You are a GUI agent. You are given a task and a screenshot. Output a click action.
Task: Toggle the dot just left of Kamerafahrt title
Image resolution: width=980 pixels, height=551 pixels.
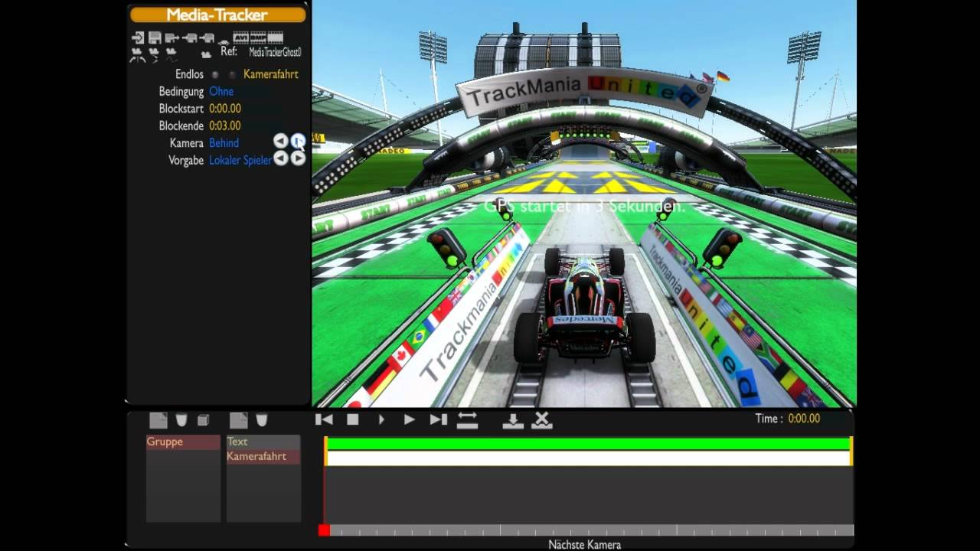[232, 75]
